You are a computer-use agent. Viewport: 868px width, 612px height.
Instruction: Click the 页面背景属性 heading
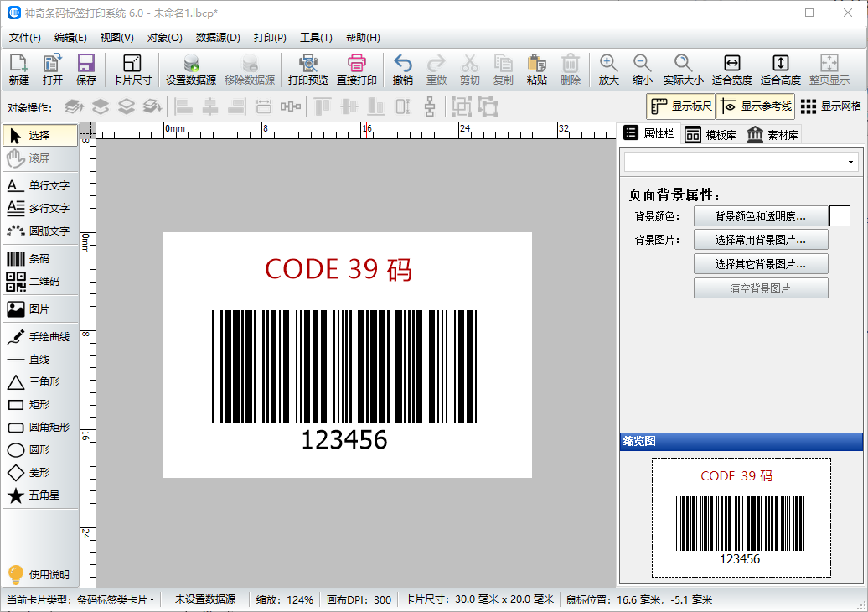pos(674,195)
